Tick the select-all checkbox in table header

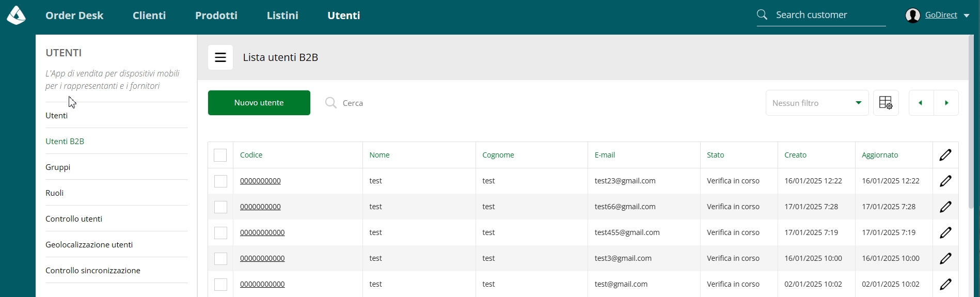click(220, 155)
